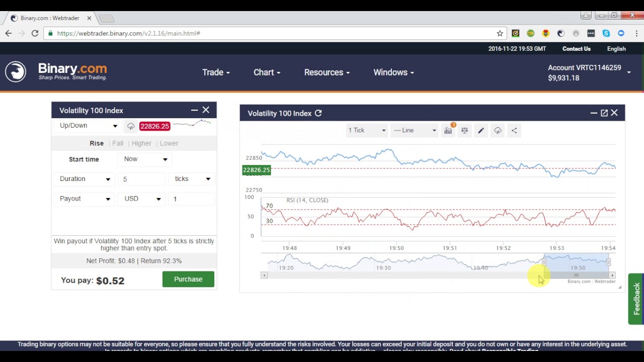Image resolution: width=644 pixels, height=362 pixels.
Task: Close the Volatility 100 Index trade dialog
Action: pyautogui.click(x=206, y=110)
